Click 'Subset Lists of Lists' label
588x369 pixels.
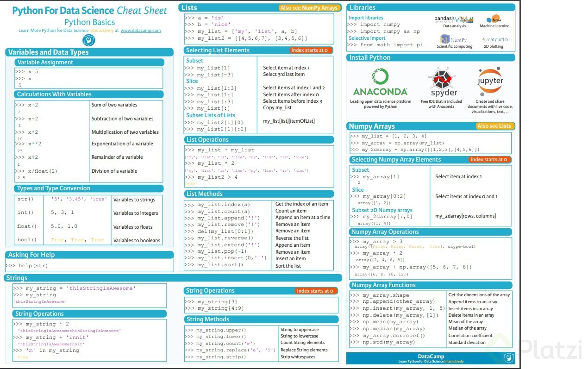point(211,115)
